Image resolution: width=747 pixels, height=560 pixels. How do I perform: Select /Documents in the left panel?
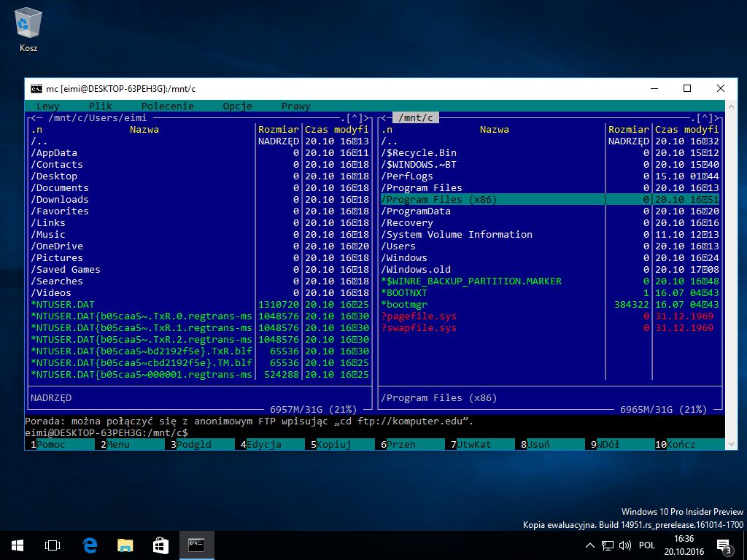(200, 187)
